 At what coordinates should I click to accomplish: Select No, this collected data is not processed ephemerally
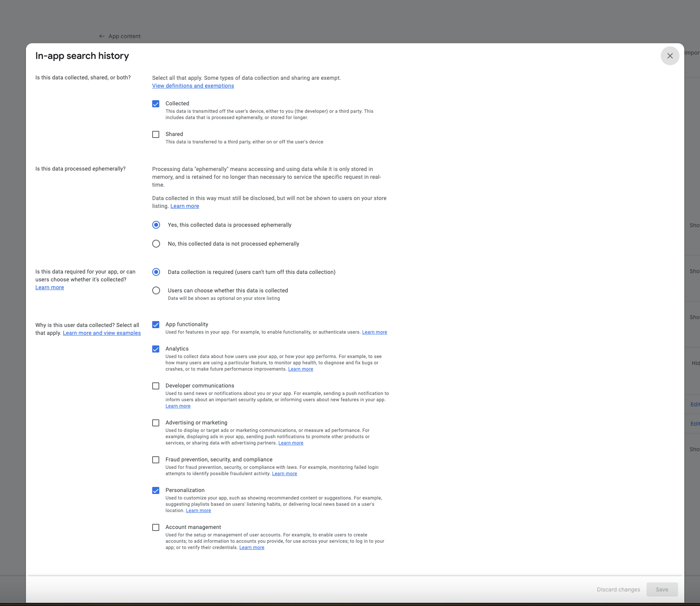click(156, 244)
